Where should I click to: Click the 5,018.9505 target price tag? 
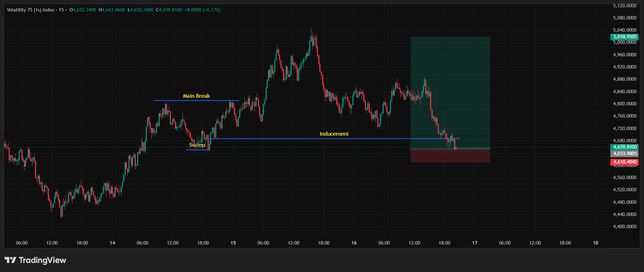click(624, 37)
